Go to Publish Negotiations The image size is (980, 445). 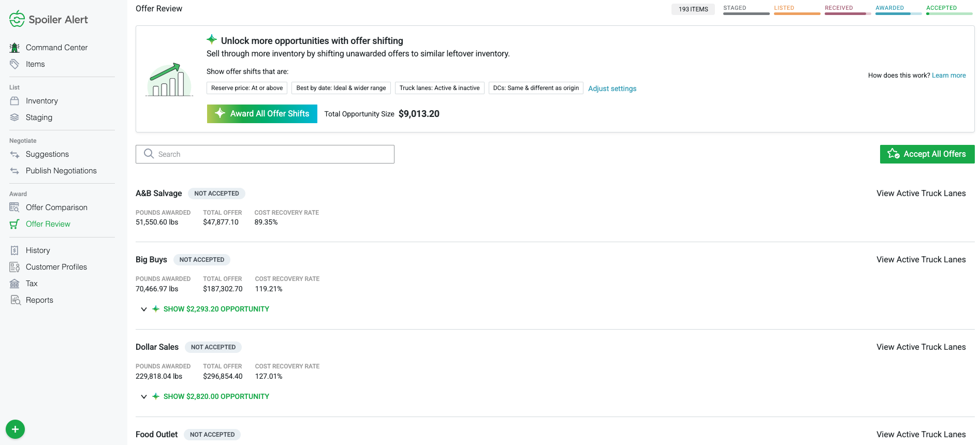[x=61, y=171]
